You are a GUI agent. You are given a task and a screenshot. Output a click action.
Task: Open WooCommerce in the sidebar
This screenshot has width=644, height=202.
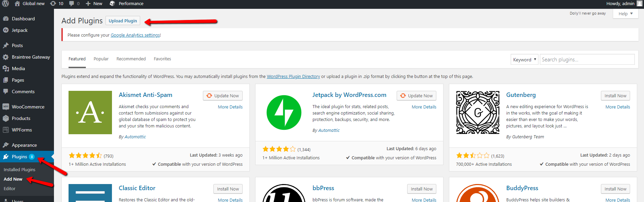click(x=28, y=107)
